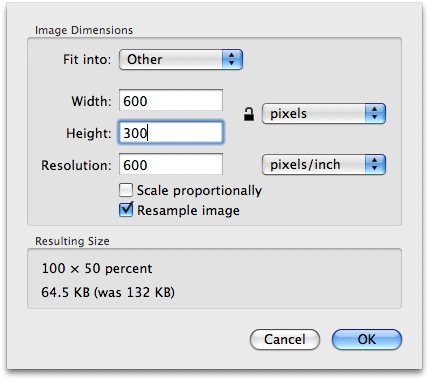Viewport: 429px width, 380px height.
Task: Click into the Width input field
Action: point(171,100)
